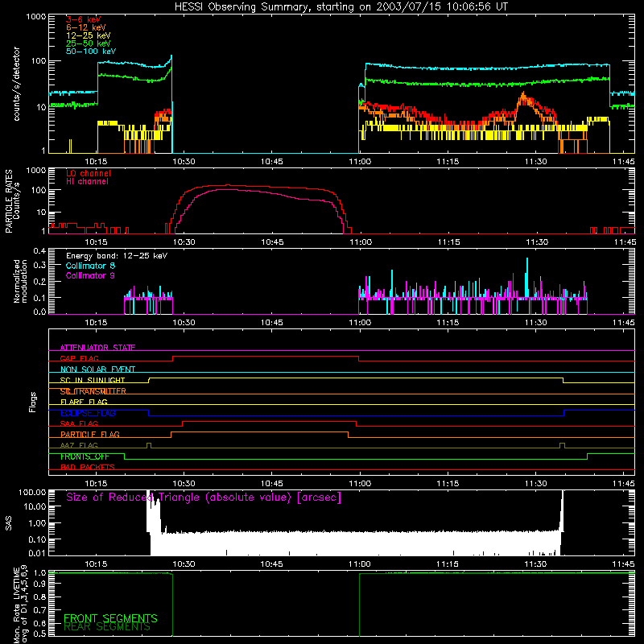Click the 0.9 tick on the livetime axis
The image size is (644, 644).
[39, 584]
